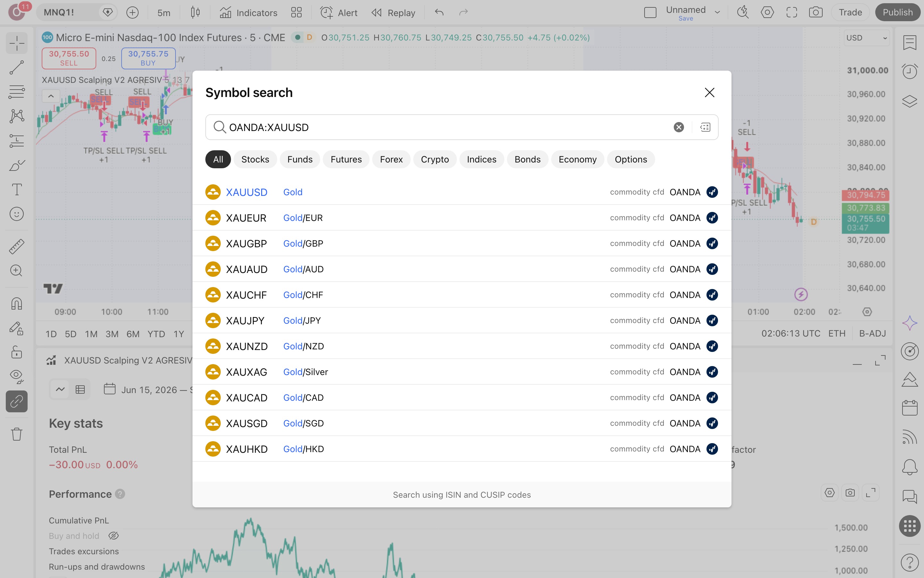Image resolution: width=924 pixels, height=578 pixels.
Task: Open the Indicators dialog
Action: coord(249,13)
